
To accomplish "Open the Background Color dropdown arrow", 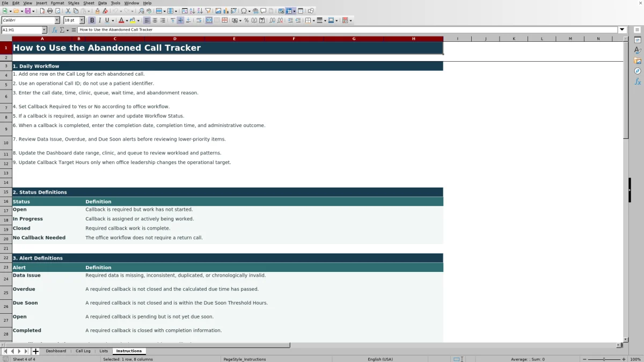I will [138, 20].
